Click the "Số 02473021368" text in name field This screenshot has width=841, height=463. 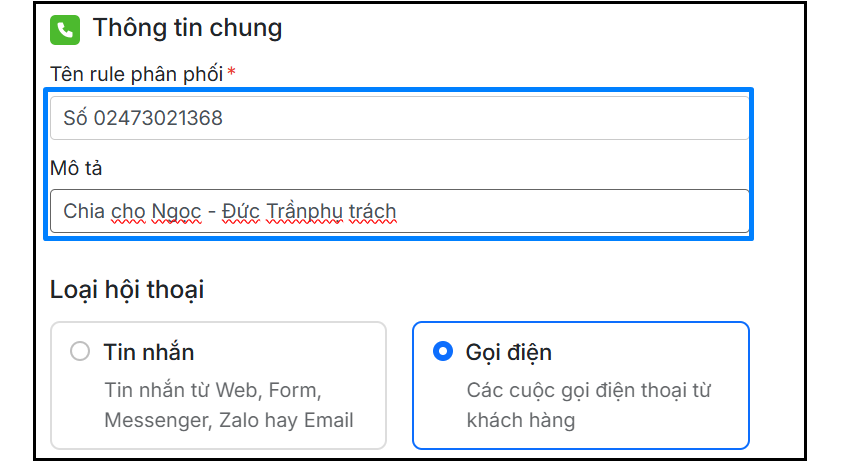point(143,118)
